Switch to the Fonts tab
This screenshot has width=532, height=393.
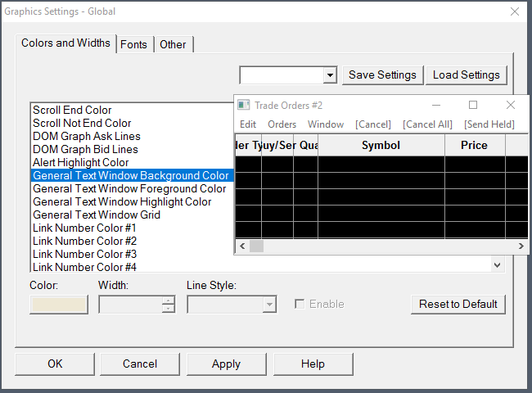pos(133,44)
